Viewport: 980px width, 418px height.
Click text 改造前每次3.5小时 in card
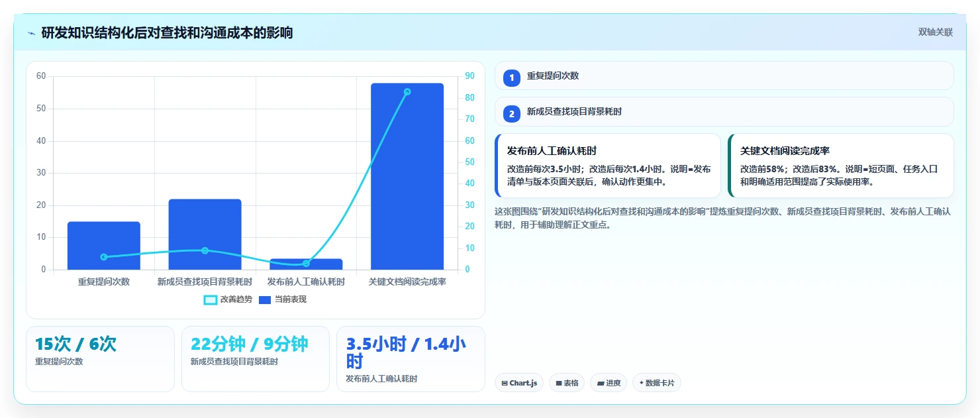(546, 169)
